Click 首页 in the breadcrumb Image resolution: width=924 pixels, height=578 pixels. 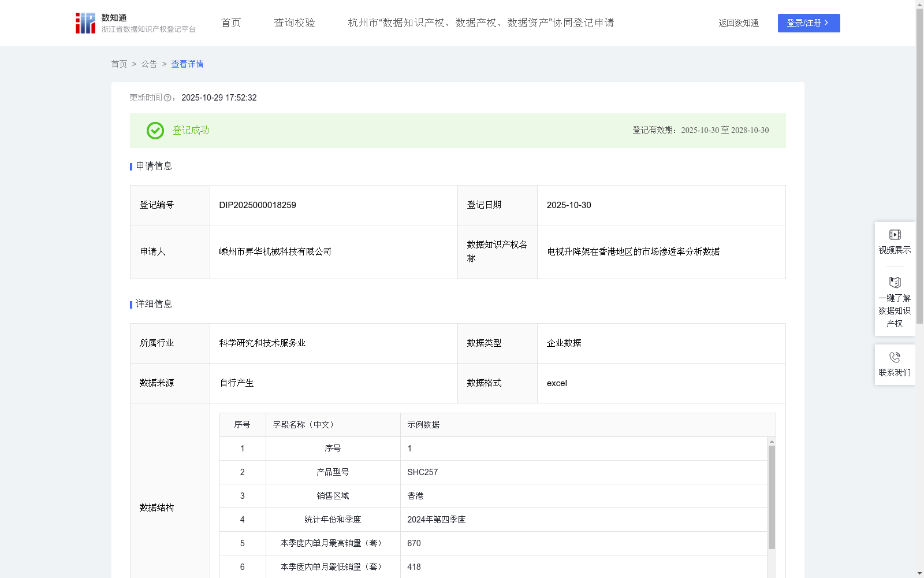(x=119, y=64)
